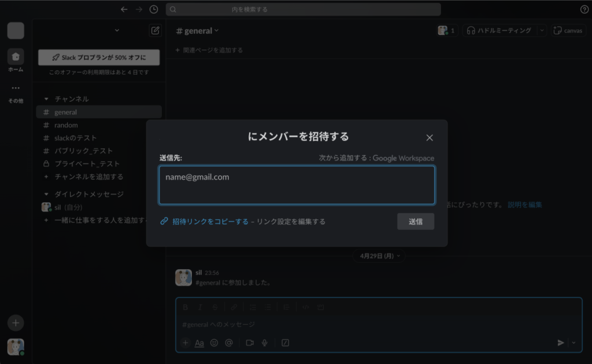The image size is (592, 364).
Task: Toggle the Aa formatting display
Action: [199, 343]
